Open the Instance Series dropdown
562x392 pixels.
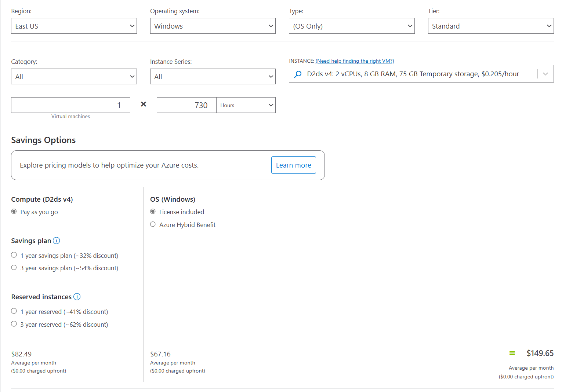pos(213,77)
